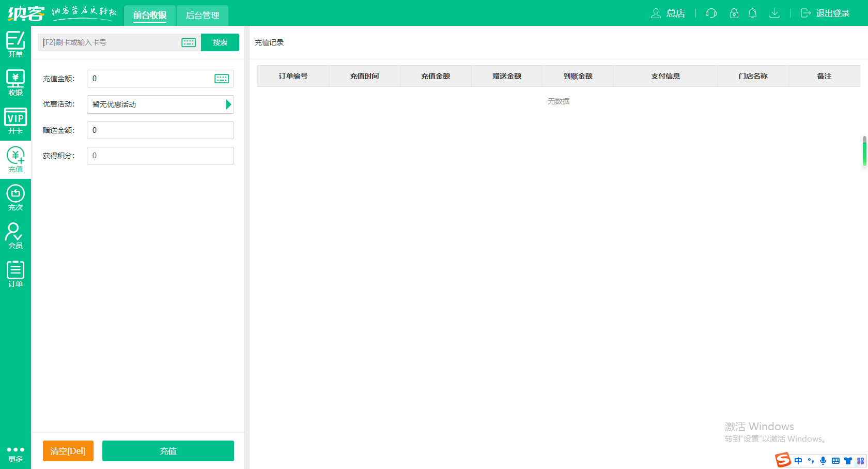The image size is (868, 469).
Task: Click the 赠送金额 input field
Action: coord(160,130)
